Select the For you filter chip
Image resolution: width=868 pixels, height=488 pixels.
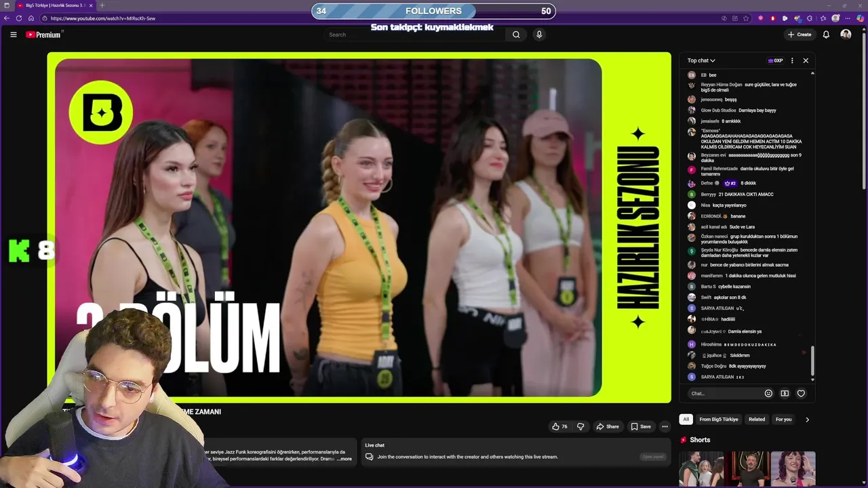pyautogui.click(x=783, y=420)
